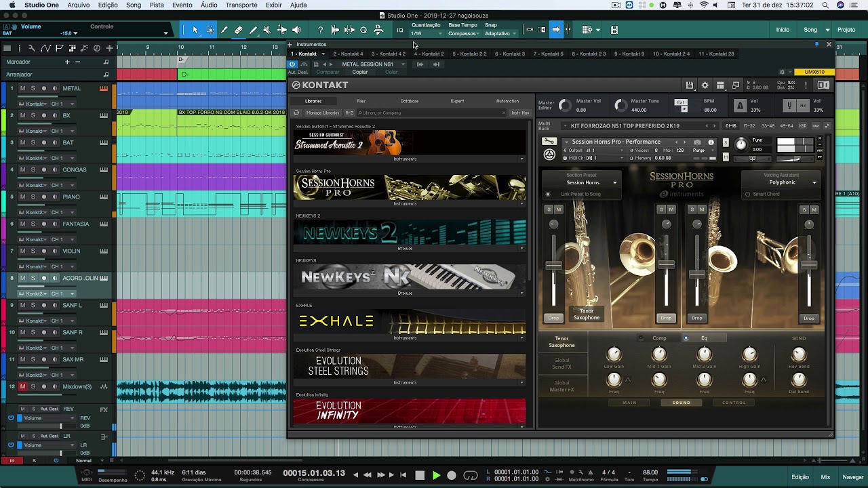Switch to the Files tab in Kontakt
This screenshot has height=488, width=868.
361,101
